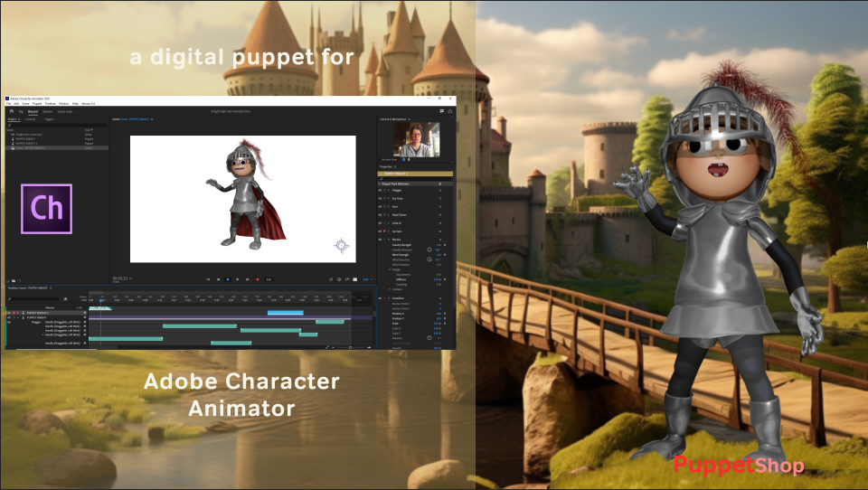
Task: Select PUPPET KNIGHT 2 in Project list
Action: pos(57,144)
